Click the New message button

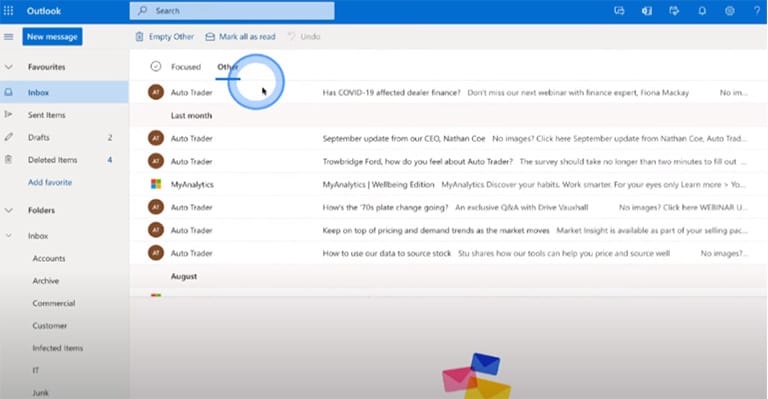(x=52, y=37)
